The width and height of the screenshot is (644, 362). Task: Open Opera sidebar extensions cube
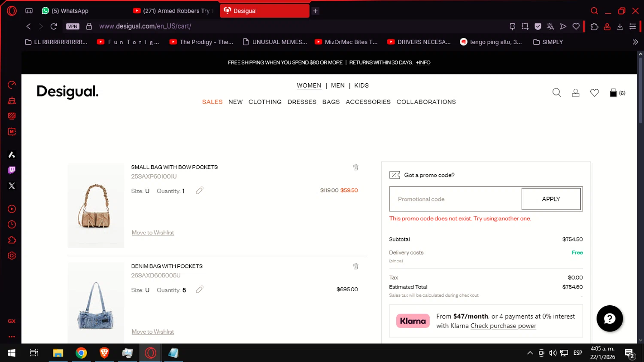click(x=12, y=240)
